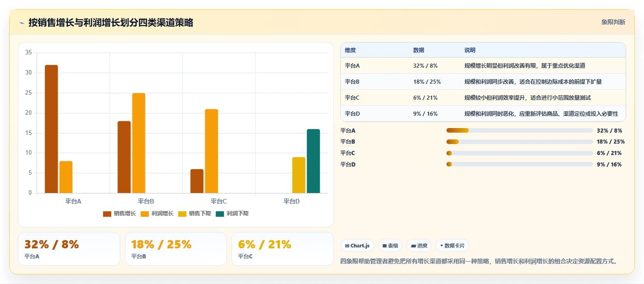
Task: Toggle the 利润下降 legend item
Action: (x=232, y=214)
